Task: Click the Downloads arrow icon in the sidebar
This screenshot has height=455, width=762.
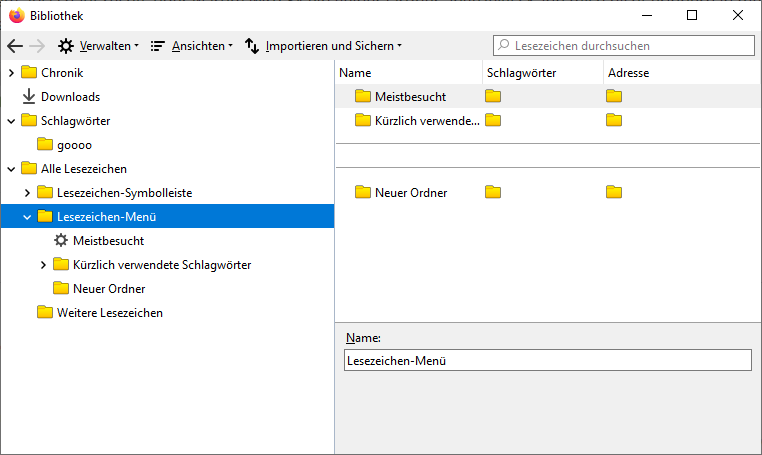Action: (28, 97)
